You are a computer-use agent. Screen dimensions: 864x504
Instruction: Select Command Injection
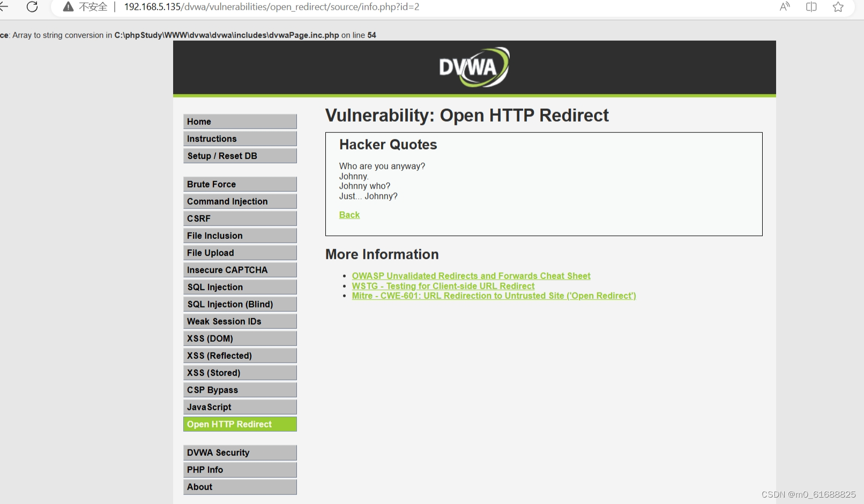[x=240, y=201]
